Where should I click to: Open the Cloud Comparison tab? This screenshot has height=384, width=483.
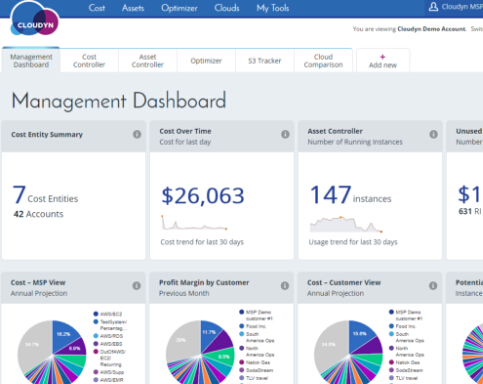[323, 61]
